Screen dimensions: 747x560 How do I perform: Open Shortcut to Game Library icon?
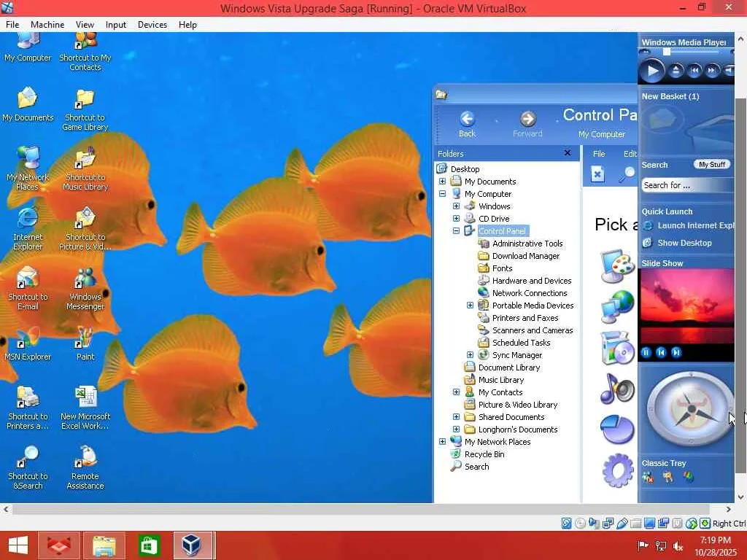pyautogui.click(x=85, y=109)
